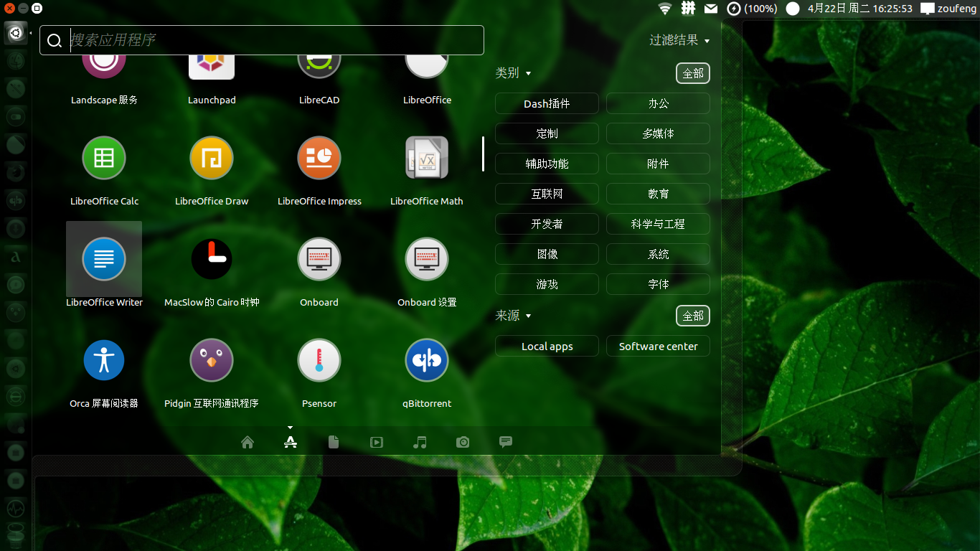Enable the 游戏 category filter
The image size is (980, 551).
pyautogui.click(x=547, y=284)
